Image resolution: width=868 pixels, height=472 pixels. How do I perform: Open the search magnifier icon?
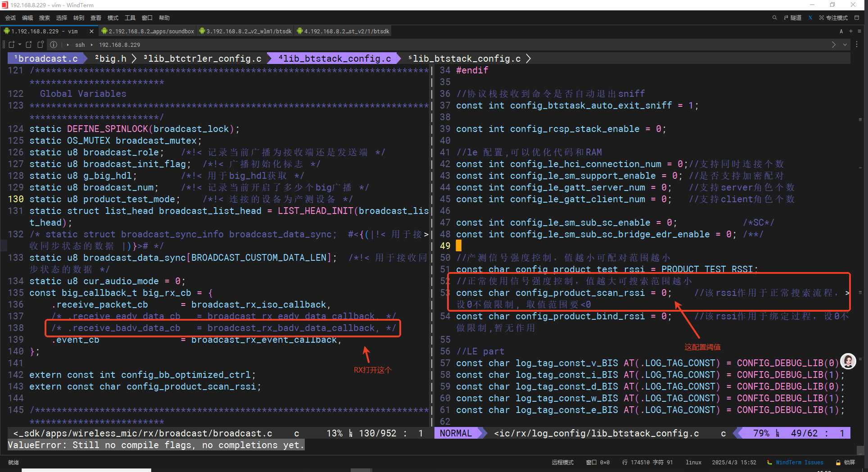click(x=774, y=18)
